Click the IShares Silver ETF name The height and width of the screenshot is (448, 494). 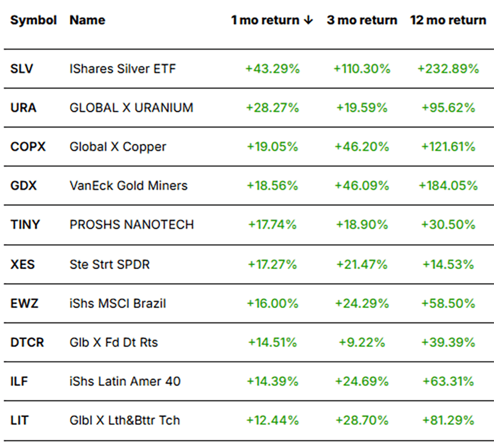[123, 69]
